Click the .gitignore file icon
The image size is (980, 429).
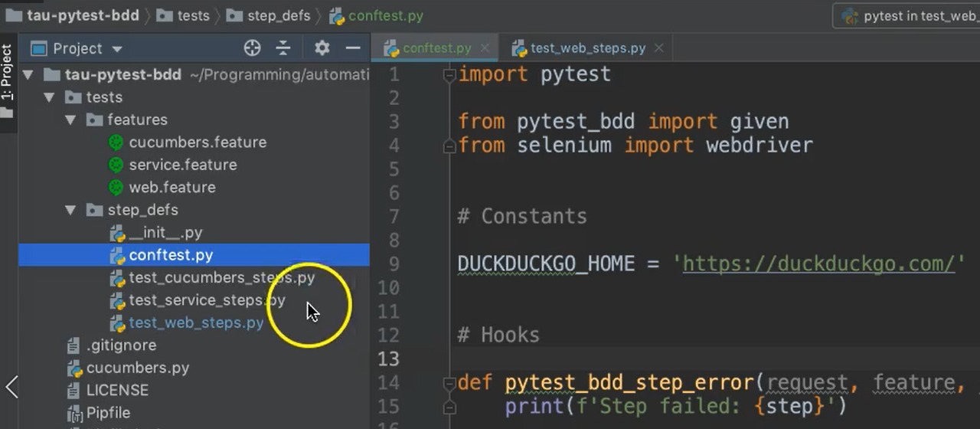[x=73, y=345]
